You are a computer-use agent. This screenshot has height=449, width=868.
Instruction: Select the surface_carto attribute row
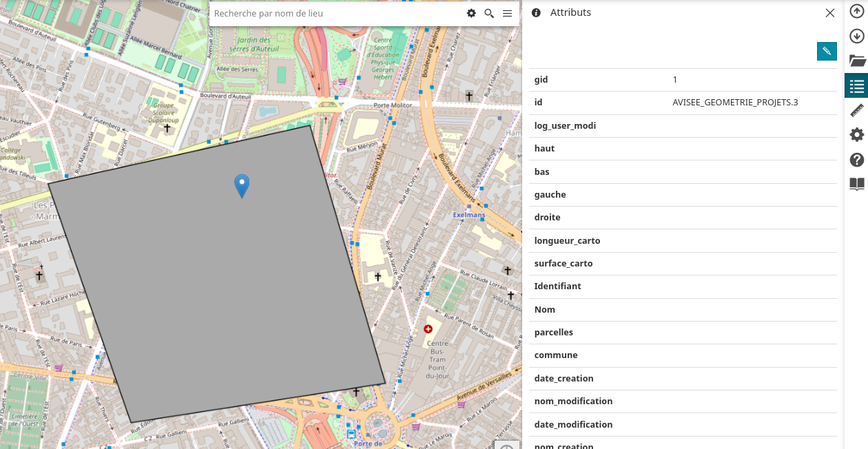683,264
